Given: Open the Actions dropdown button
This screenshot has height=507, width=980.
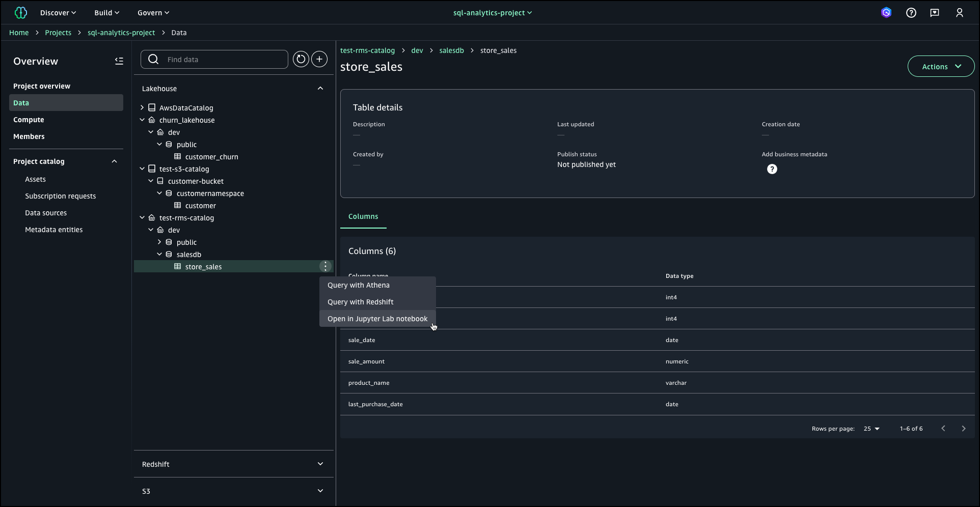Looking at the screenshot, I should tap(941, 67).
